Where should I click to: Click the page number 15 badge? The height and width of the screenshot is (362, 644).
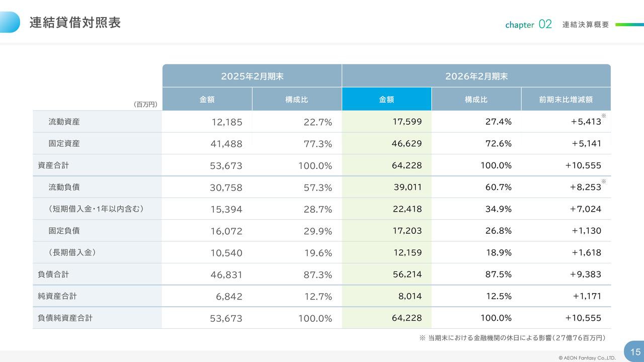tap(634, 351)
